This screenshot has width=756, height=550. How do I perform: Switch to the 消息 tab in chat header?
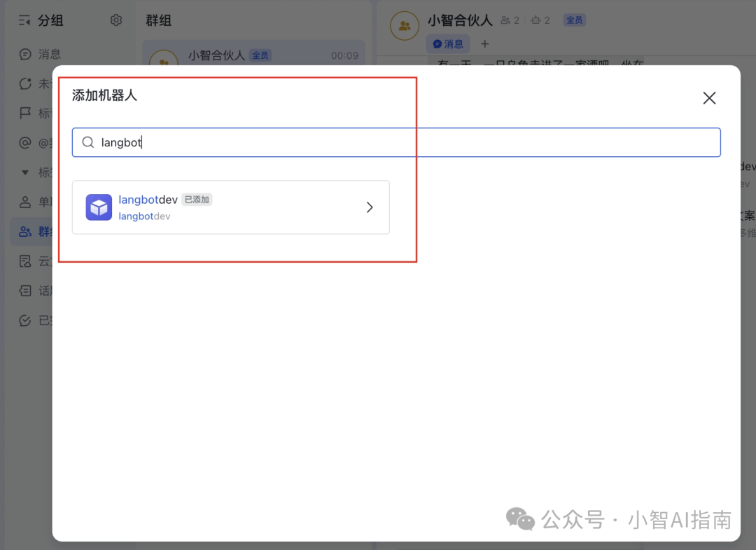coord(448,44)
